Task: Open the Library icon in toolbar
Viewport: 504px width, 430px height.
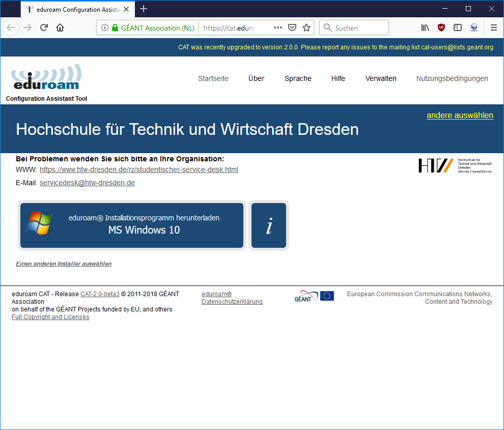Action: (x=425, y=27)
